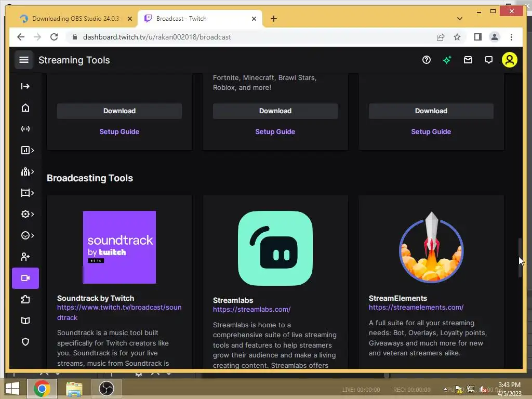Select the Streaming Tools camera icon

(25, 278)
